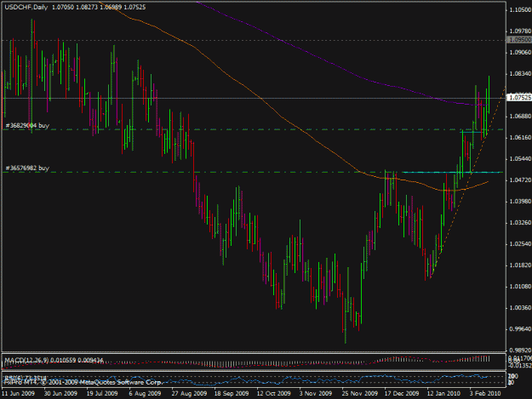The image size is (532, 399).
Task: Click the 1.03260 price scale label
Action: click(x=520, y=223)
